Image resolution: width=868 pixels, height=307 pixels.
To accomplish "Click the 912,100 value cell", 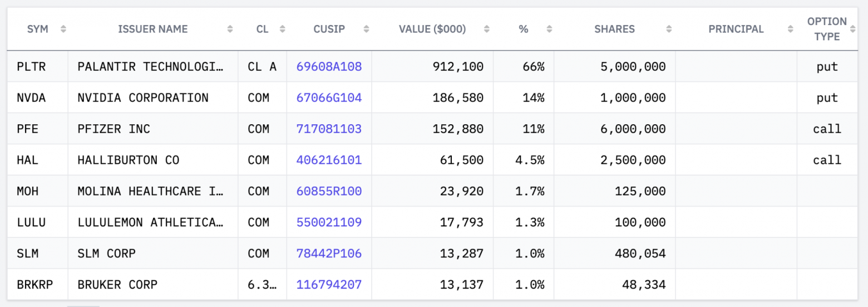I will point(432,66).
